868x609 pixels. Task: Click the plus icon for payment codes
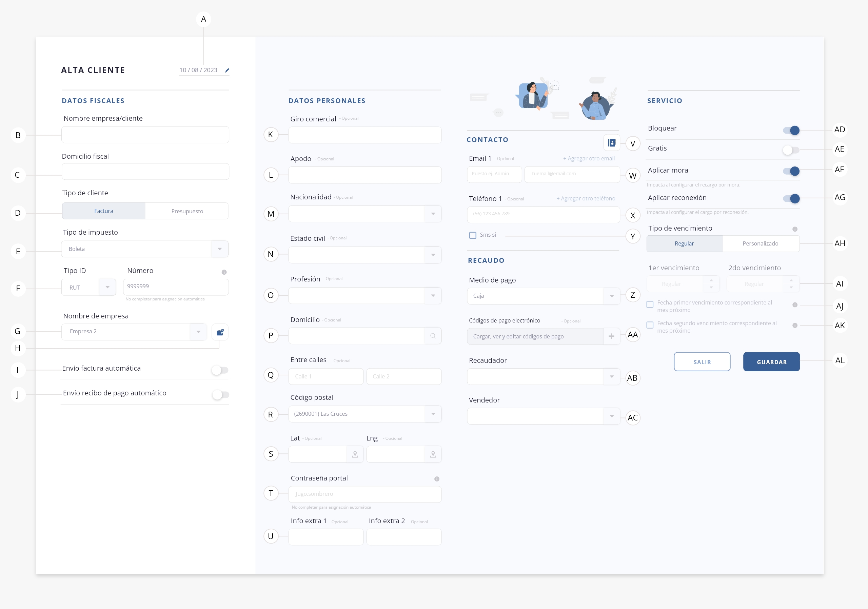coord(611,336)
